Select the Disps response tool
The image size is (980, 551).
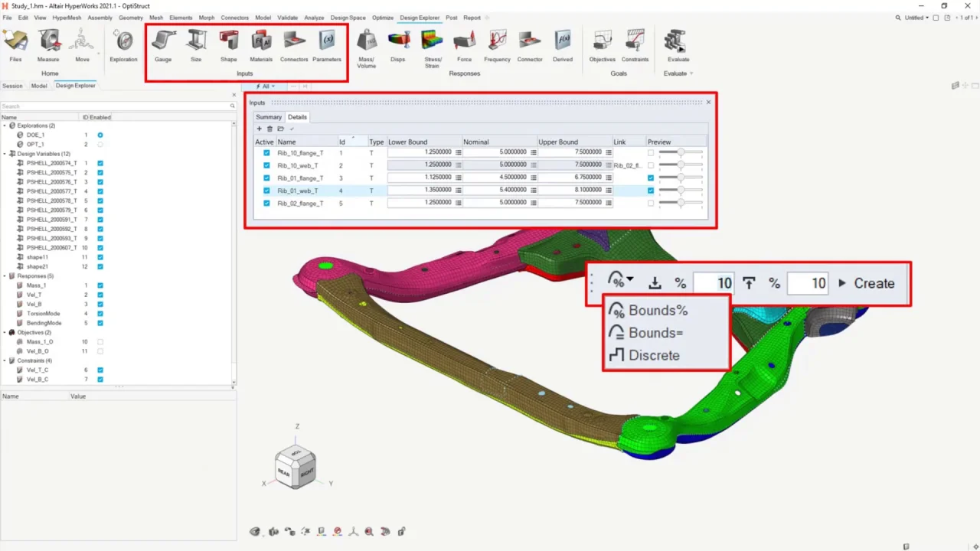[x=398, y=46]
